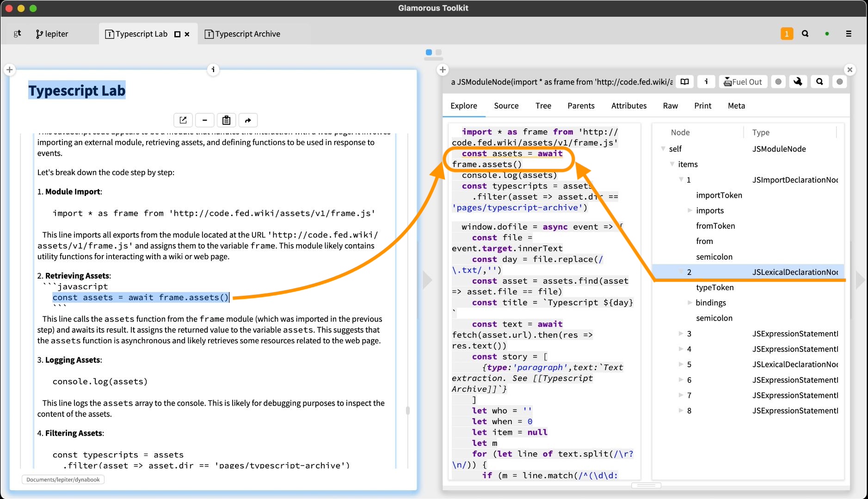Click the inspector info i button
Image resolution: width=868 pixels, height=499 pixels.
click(x=706, y=82)
